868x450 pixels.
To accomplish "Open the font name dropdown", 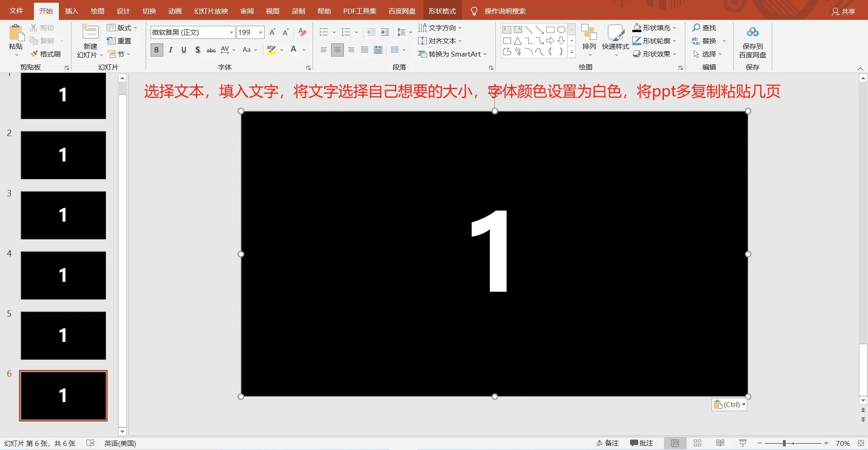I will pos(231,32).
